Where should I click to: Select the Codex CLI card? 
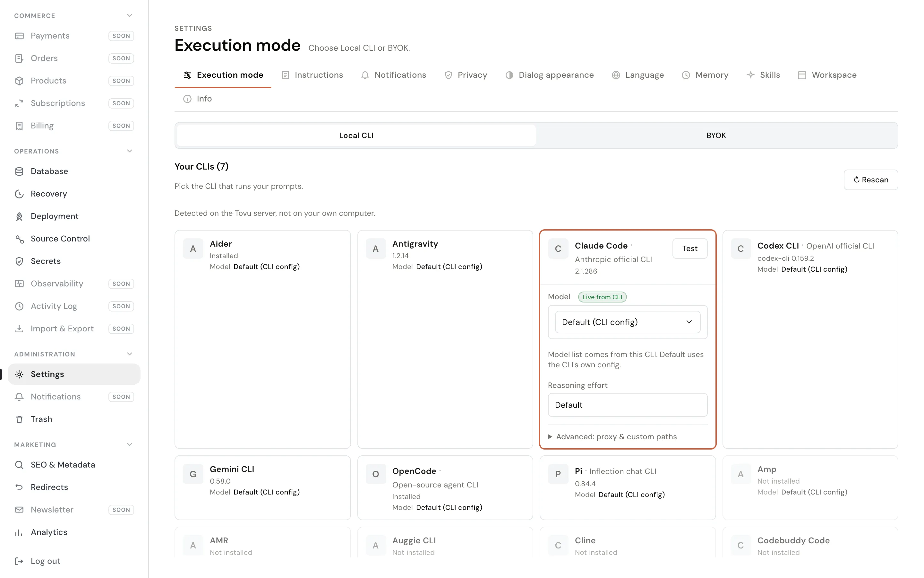point(810,339)
